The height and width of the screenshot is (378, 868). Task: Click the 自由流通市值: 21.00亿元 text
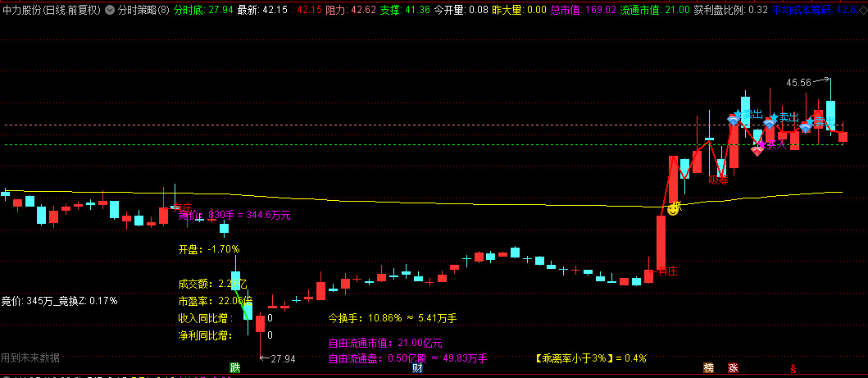(x=385, y=343)
